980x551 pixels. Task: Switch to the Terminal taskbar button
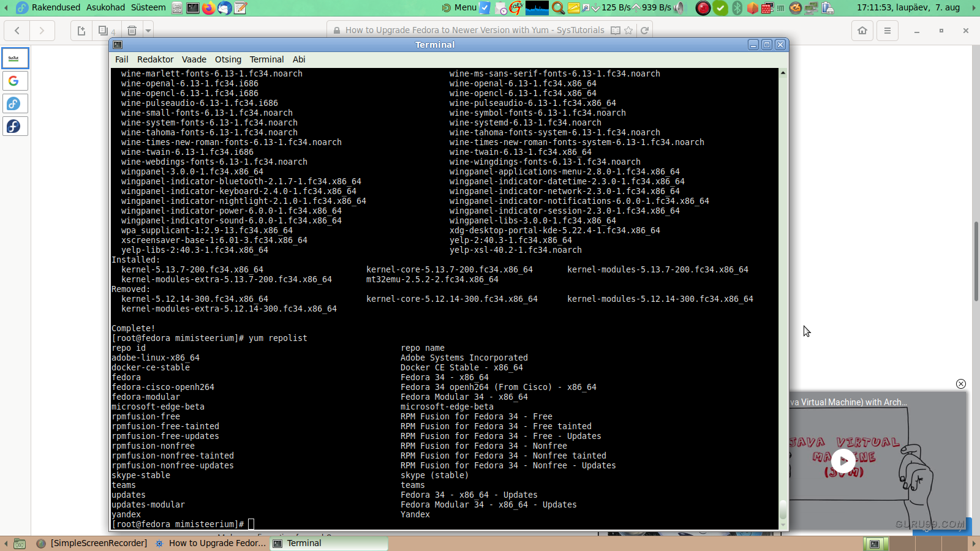click(329, 544)
